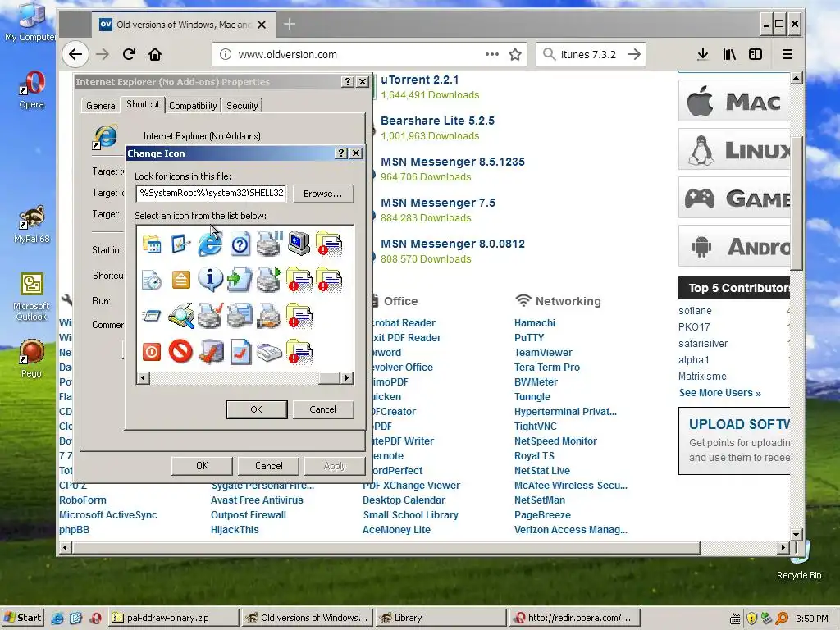
Task: Choose the orange eject icon
Action: [x=181, y=280]
